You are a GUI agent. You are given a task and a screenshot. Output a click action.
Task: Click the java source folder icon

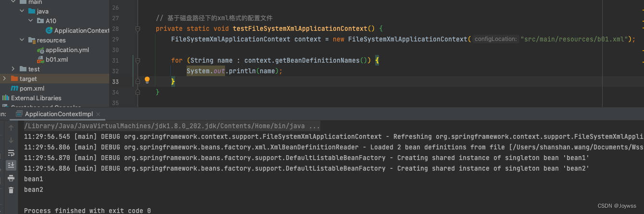[x=32, y=11]
